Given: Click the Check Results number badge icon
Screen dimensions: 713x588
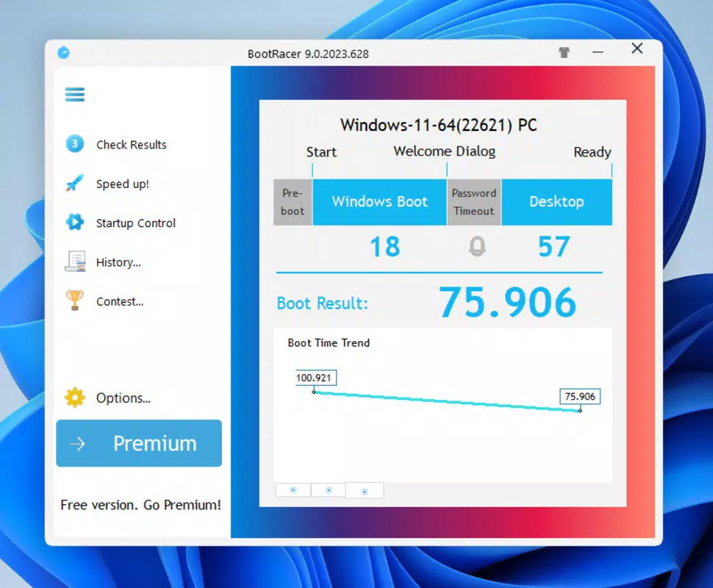Looking at the screenshot, I should (x=74, y=144).
